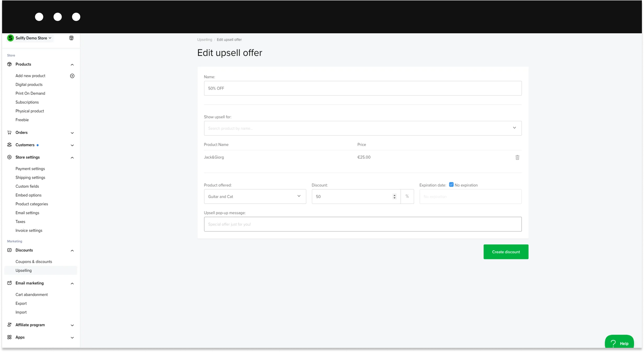Open Add new product
Image resolution: width=644 pixels, height=352 pixels.
30,76
